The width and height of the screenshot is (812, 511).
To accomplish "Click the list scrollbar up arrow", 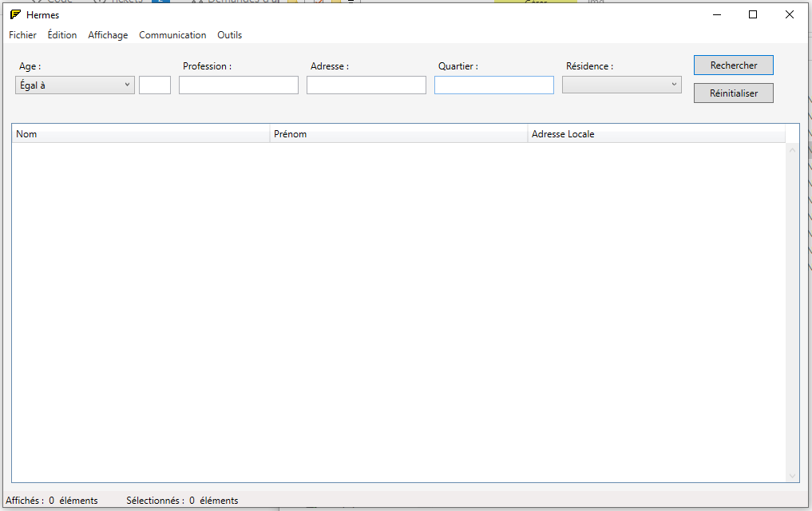I will pyautogui.click(x=792, y=150).
